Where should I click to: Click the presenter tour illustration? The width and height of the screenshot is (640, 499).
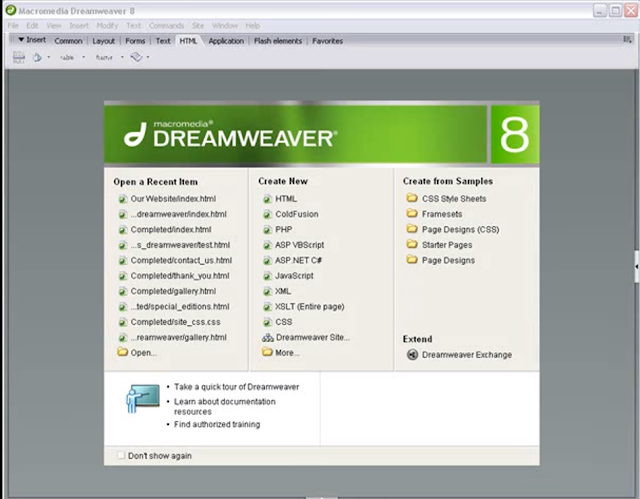pos(143,399)
